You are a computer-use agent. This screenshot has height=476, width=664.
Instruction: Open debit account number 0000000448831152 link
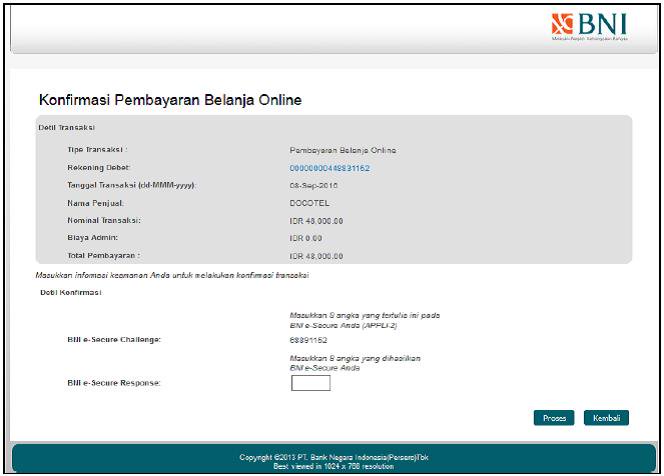coord(329,168)
